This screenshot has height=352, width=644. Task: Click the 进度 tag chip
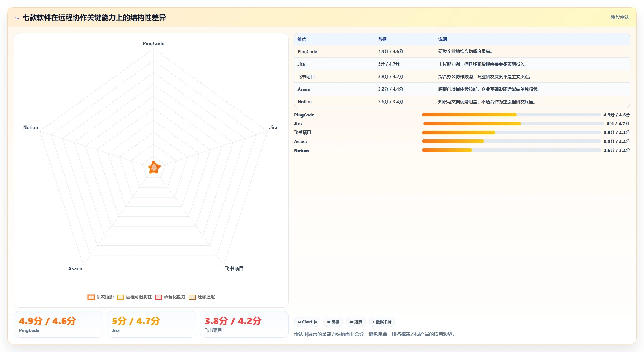(356, 322)
